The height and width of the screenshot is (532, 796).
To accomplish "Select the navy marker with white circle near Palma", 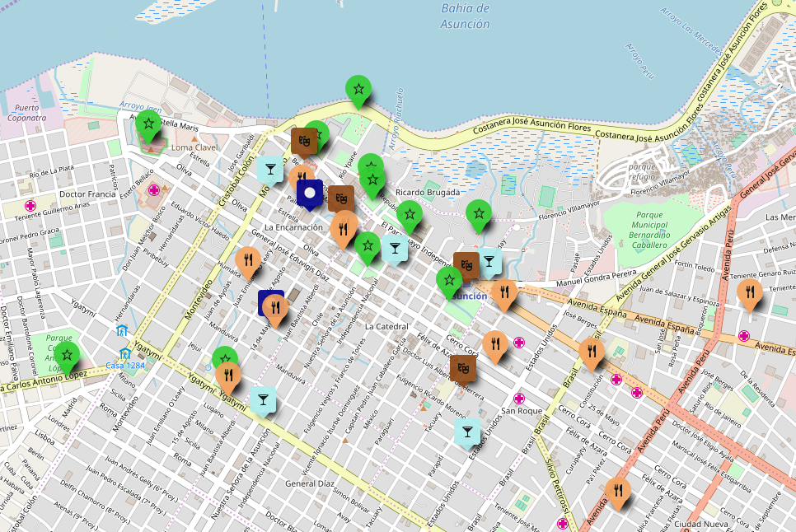I will click(308, 193).
